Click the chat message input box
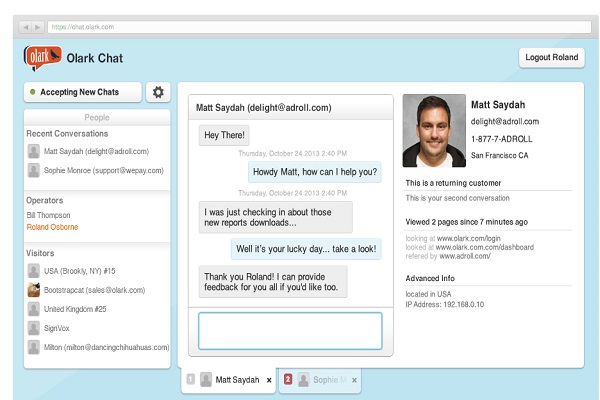 pos(290,331)
